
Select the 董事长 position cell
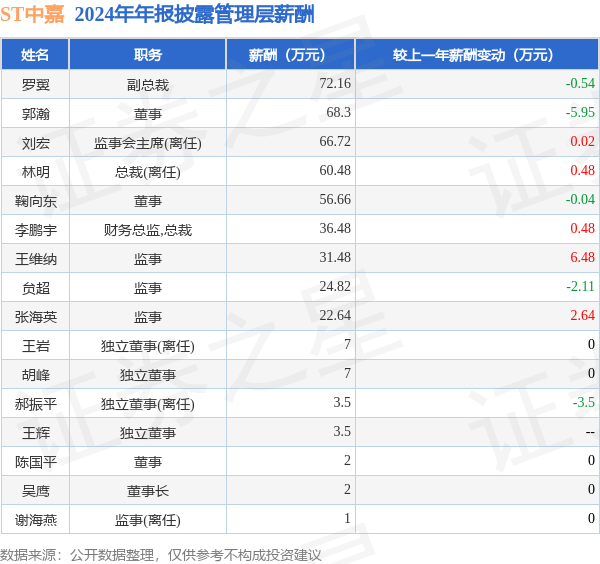pyautogui.click(x=148, y=491)
